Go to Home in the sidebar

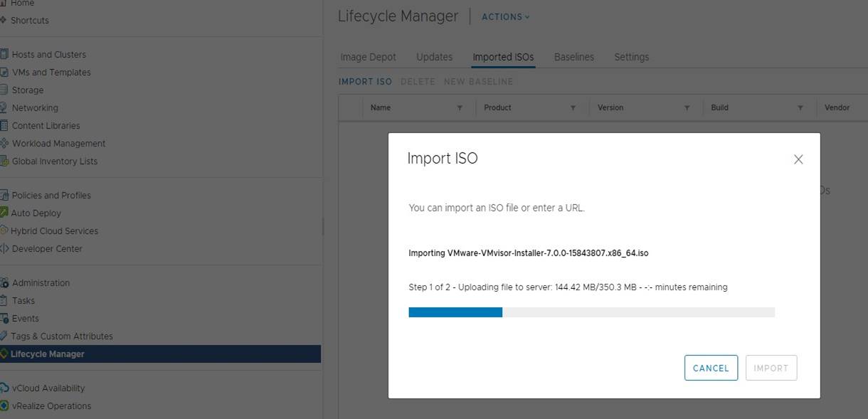22,4
